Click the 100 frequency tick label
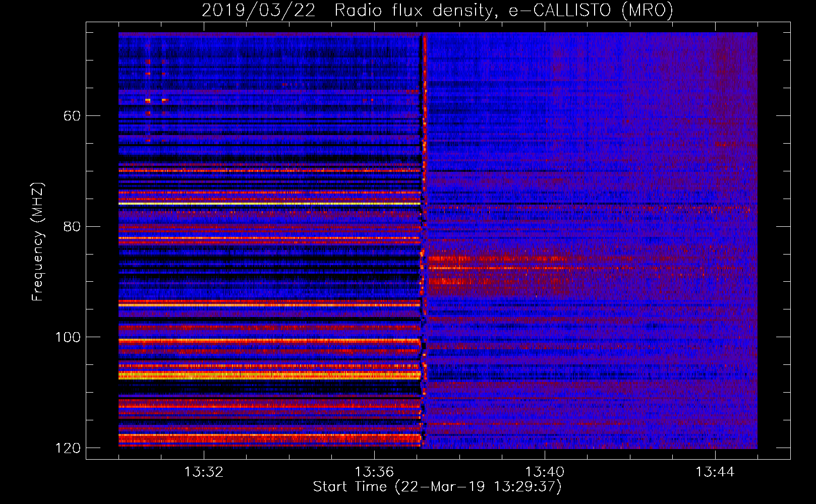This screenshot has width=816, height=504. click(68, 337)
